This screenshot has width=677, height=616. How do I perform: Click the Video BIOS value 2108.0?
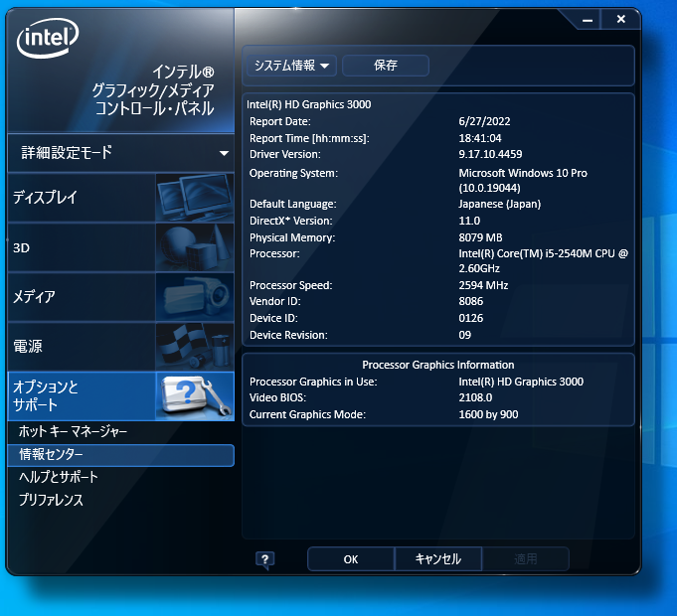click(475, 397)
